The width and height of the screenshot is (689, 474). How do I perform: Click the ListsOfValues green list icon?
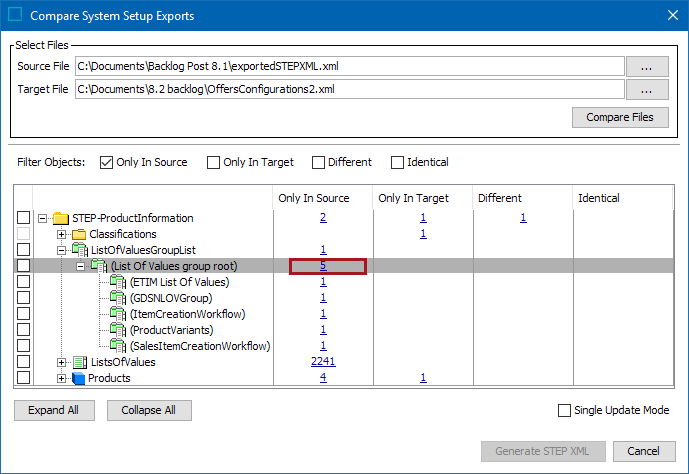point(79,362)
